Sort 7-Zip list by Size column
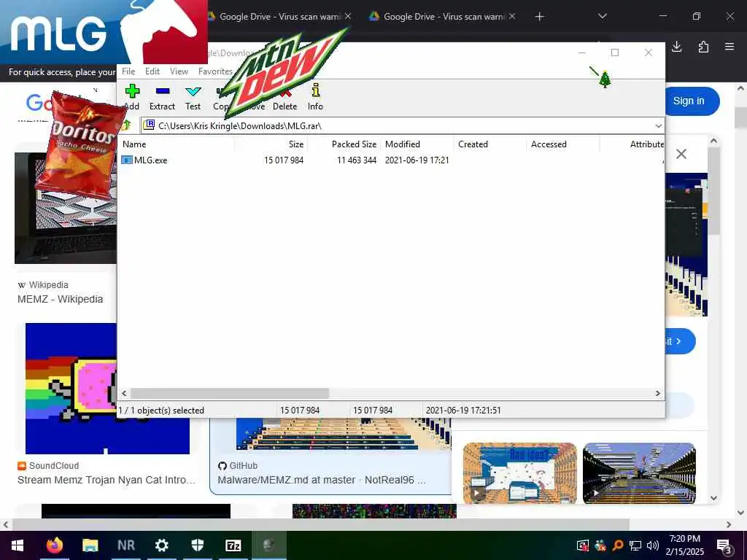This screenshot has width=747, height=560. [x=271, y=144]
